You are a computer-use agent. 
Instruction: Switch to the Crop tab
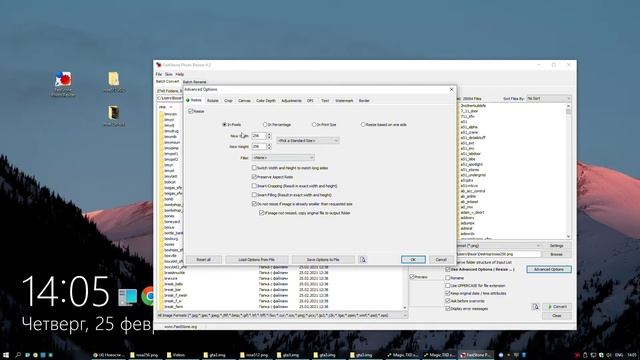228,100
